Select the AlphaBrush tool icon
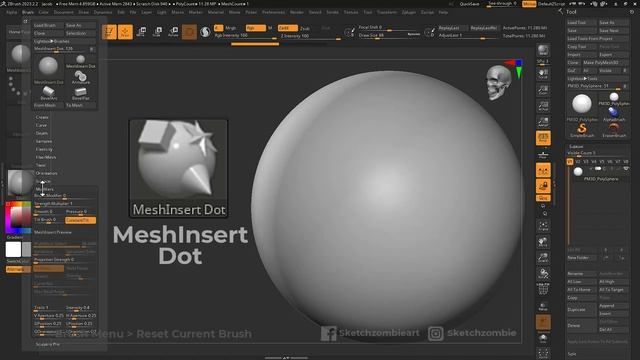 [614, 114]
